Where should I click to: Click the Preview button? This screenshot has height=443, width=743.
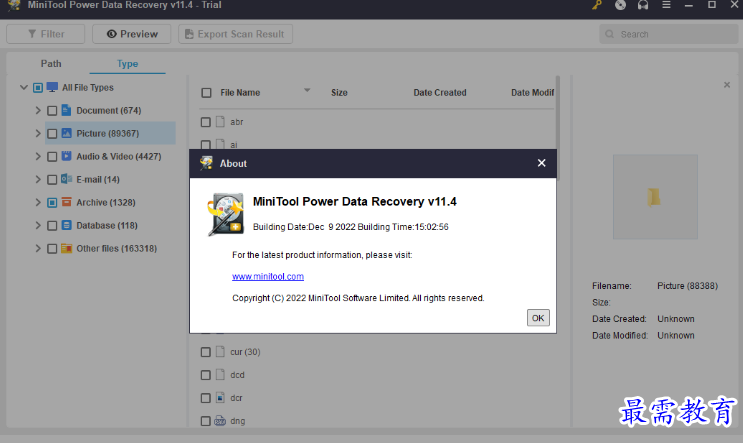(x=132, y=34)
